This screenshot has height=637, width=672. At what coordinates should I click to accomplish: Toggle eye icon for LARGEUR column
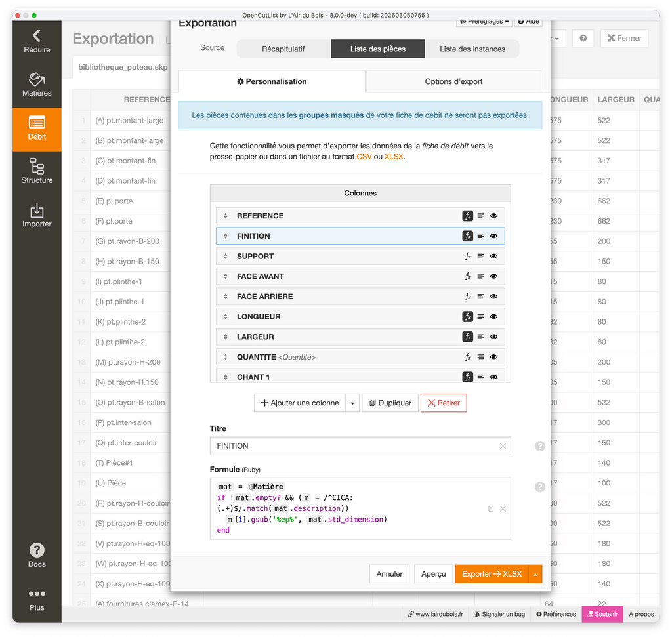click(x=493, y=337)
